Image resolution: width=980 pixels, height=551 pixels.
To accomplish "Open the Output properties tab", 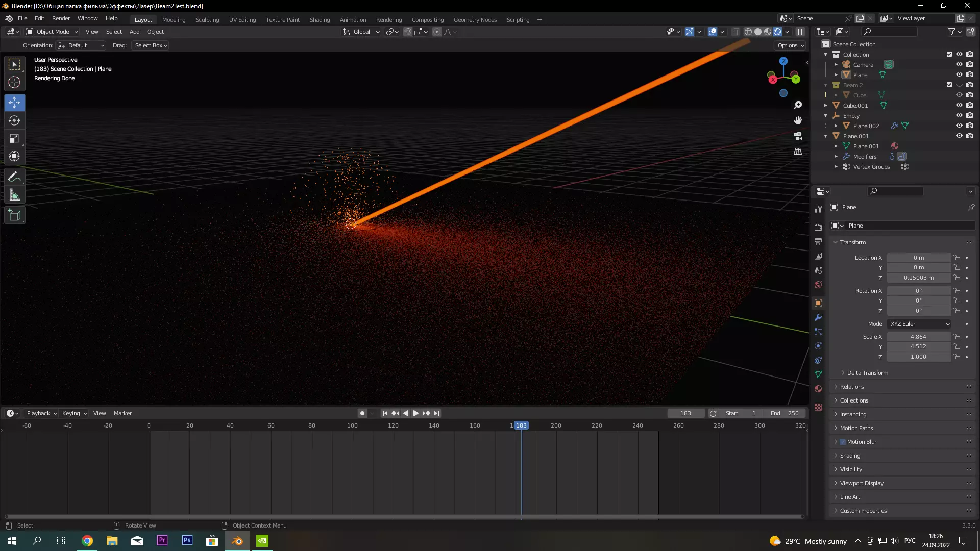I will pyautogui.click(x=818, y=241).
